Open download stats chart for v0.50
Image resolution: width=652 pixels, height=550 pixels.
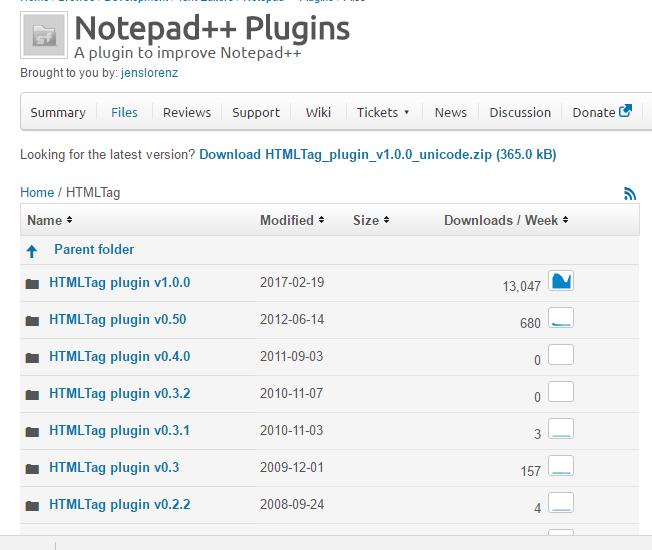click(561, 318)
